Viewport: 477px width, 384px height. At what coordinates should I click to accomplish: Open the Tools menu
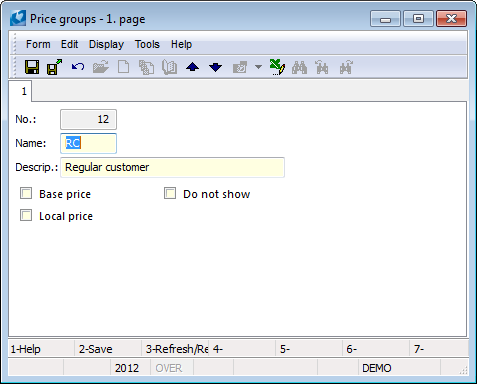[147, 44]
